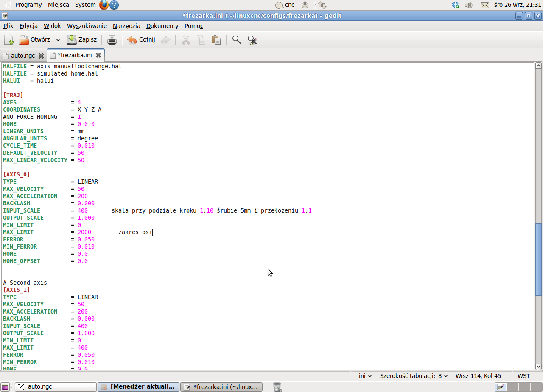Open the Szerokość tabulacji dropdown
The image size is (543, 392).
click(414, 376)
